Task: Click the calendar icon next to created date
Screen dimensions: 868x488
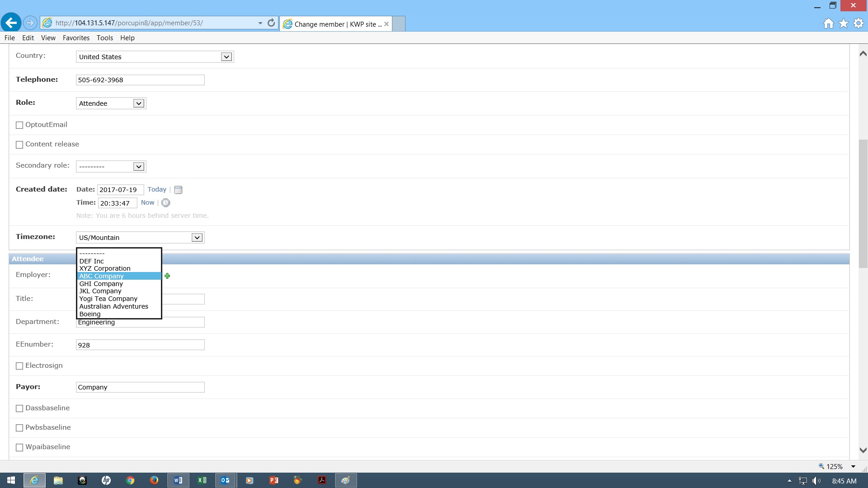Action: [x=178, y=189]
